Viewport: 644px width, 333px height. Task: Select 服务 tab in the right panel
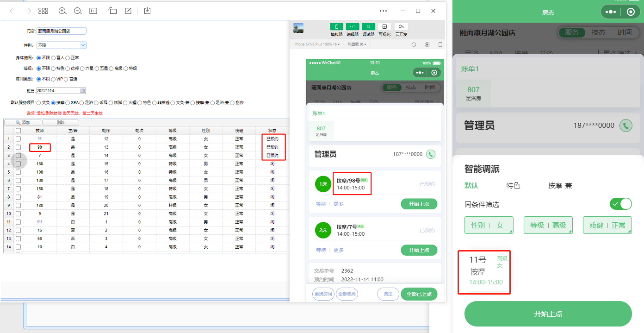(x=572, y=32)
